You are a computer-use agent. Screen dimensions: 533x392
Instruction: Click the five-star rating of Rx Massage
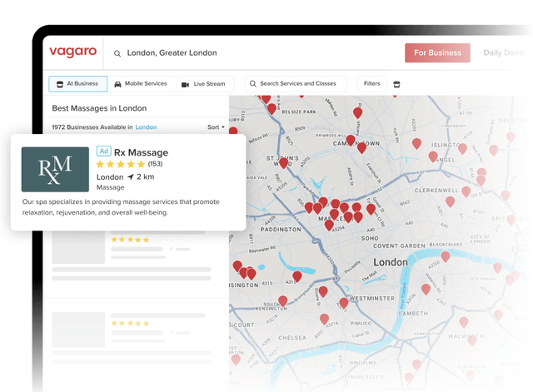tap(121, 165)
